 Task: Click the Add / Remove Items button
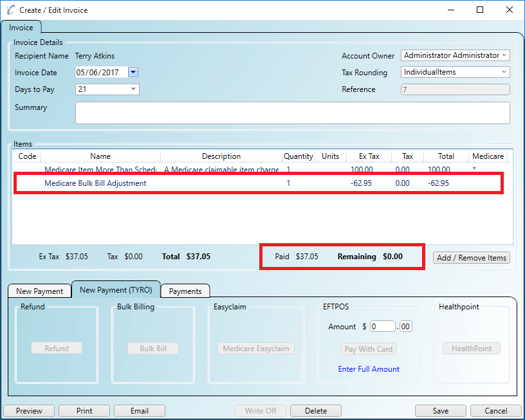pyautogui.click(x=471, y=257)
